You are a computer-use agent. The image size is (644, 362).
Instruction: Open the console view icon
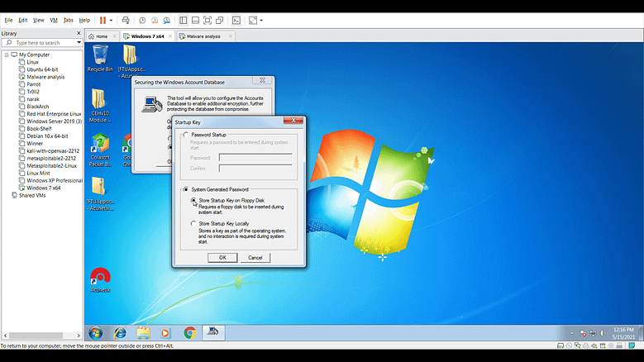236,20
